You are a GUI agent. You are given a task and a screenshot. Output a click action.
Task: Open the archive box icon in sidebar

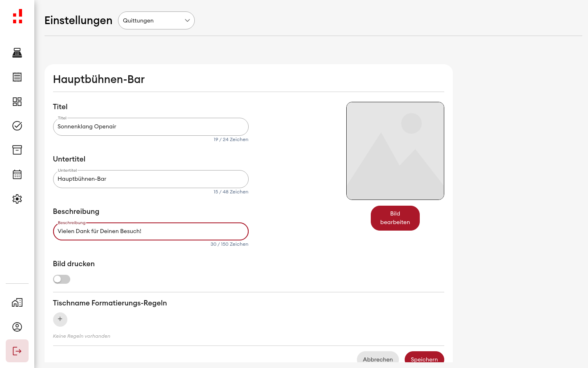[x=17, y=150]
